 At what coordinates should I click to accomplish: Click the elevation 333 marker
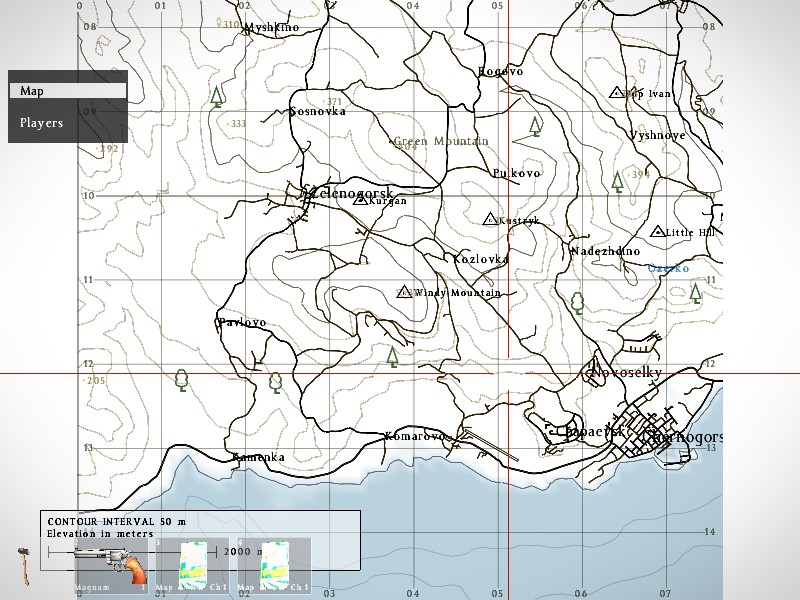(238, 123)
